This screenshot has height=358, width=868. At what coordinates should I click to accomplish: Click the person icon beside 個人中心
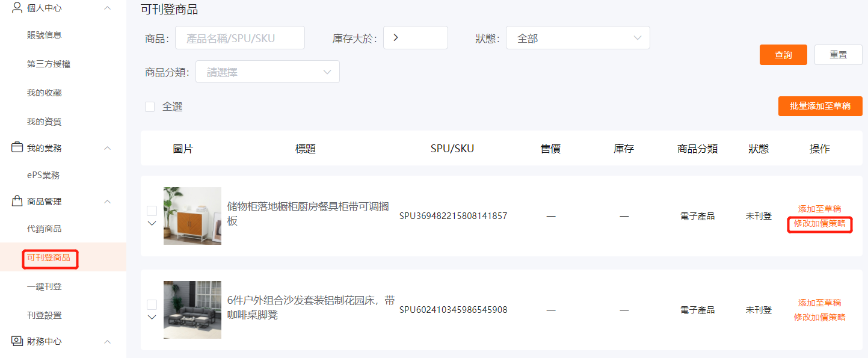[x=17, y=8]
